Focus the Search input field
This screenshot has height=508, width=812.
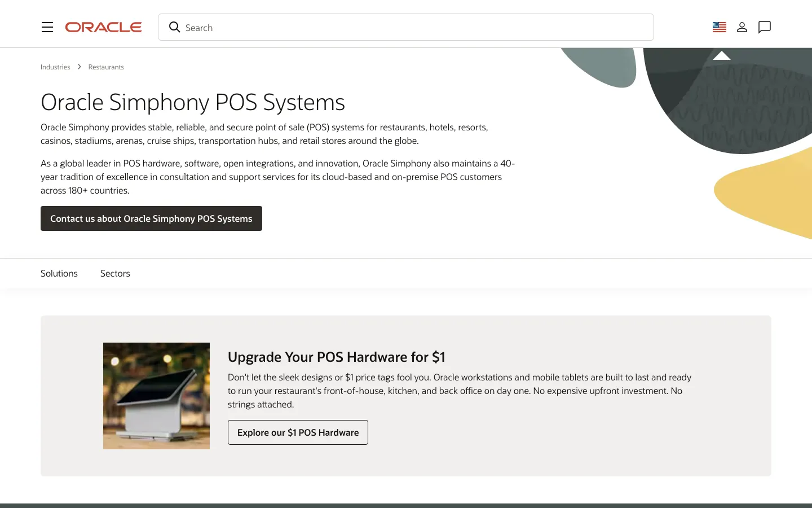[405, 27]
